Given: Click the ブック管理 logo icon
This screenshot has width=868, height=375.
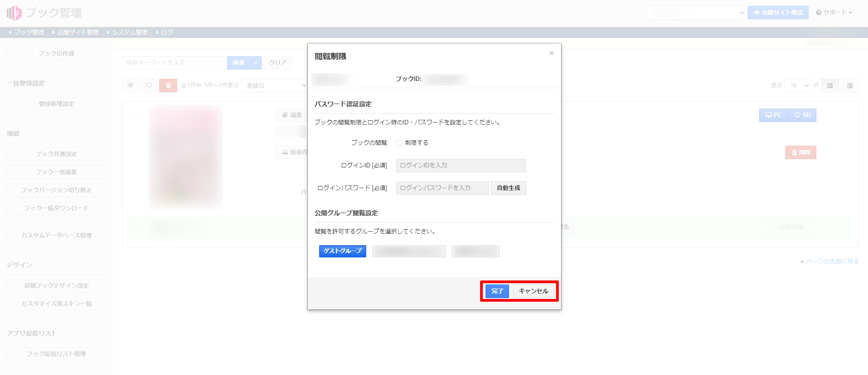Looking at the screenshot, I should [x=14, y=13].
